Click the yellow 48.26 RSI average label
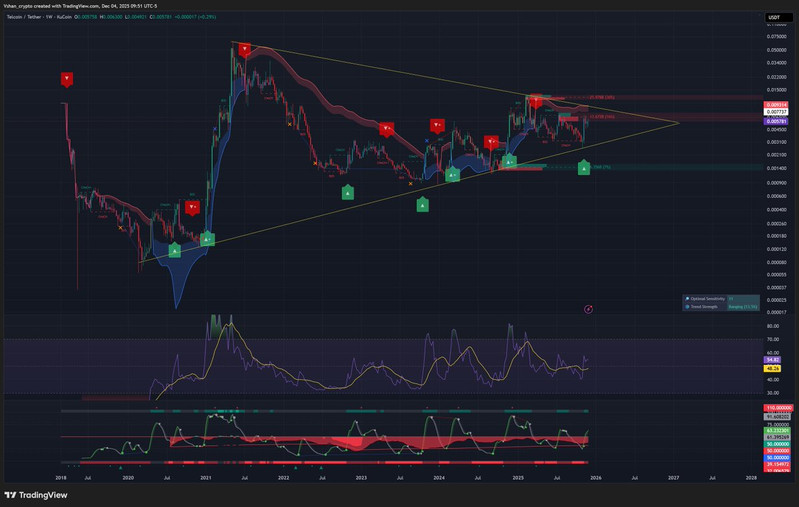 (773, 369)
